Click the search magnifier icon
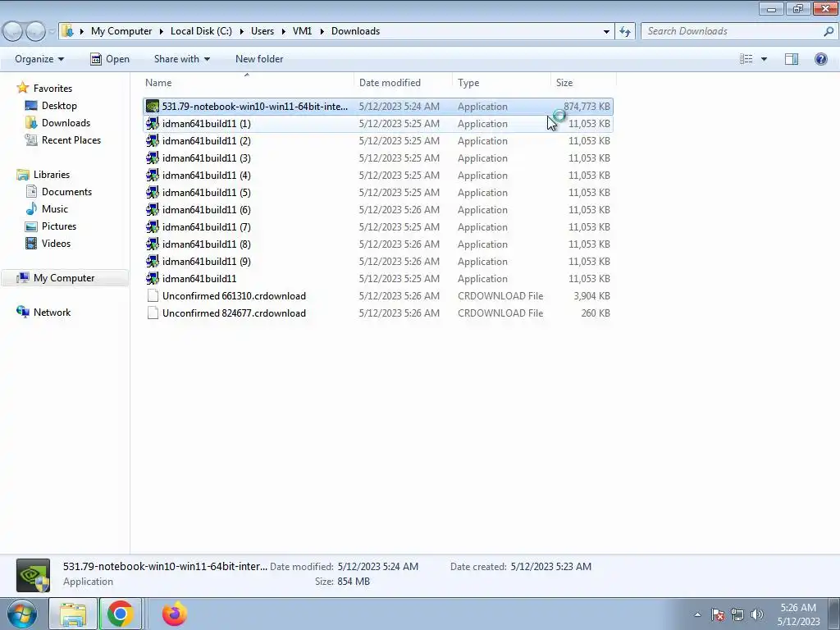 [x=829, y=31]
